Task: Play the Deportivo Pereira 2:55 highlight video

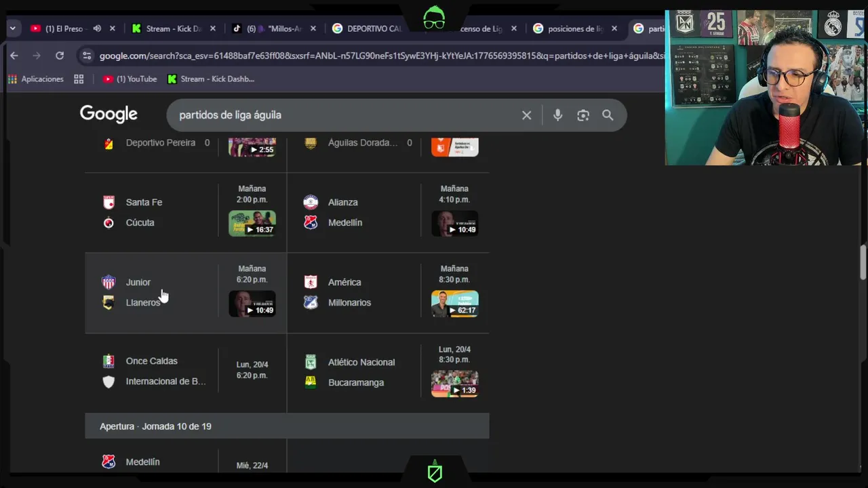Action: pos(252,147)
